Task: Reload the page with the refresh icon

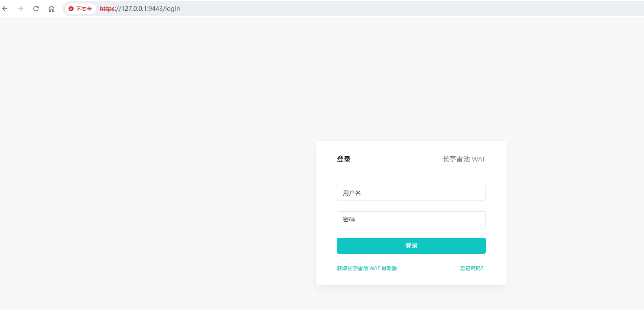Action: point(36,9)
